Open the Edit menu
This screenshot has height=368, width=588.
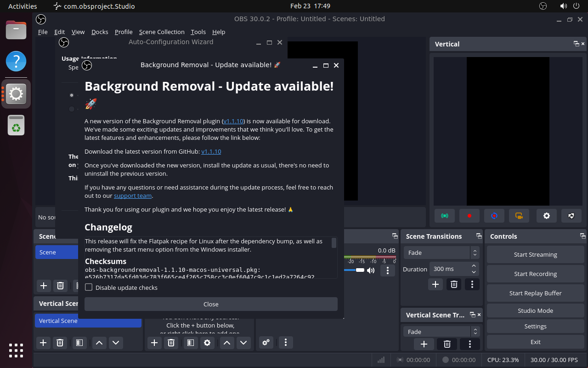pos(59,32)
